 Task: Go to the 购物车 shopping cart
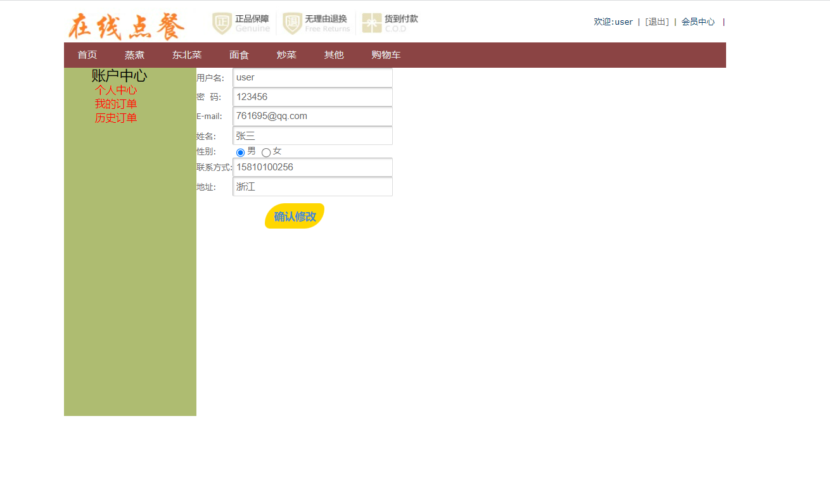tap(386, 55)
